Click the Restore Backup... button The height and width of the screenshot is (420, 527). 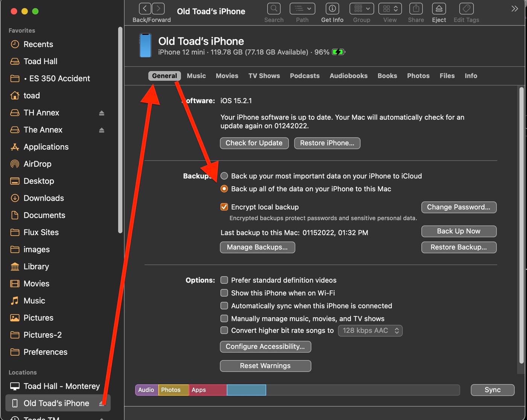459,247
